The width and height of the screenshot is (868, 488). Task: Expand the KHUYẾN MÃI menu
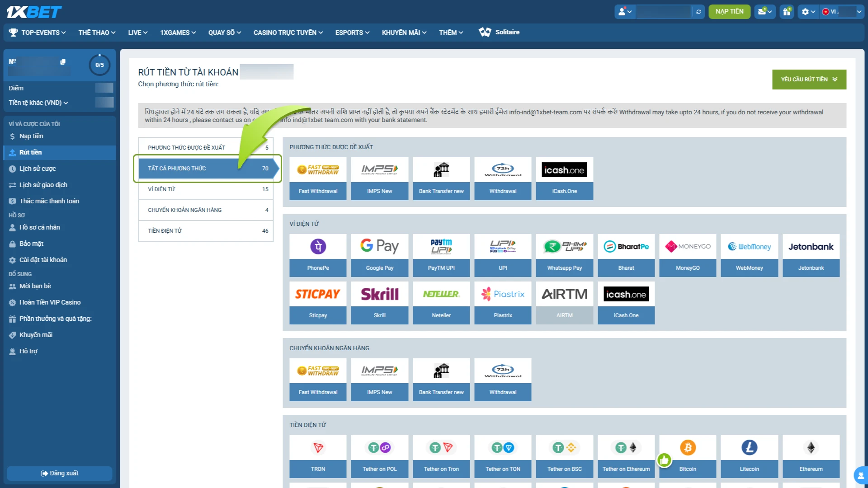pos(404,33)
